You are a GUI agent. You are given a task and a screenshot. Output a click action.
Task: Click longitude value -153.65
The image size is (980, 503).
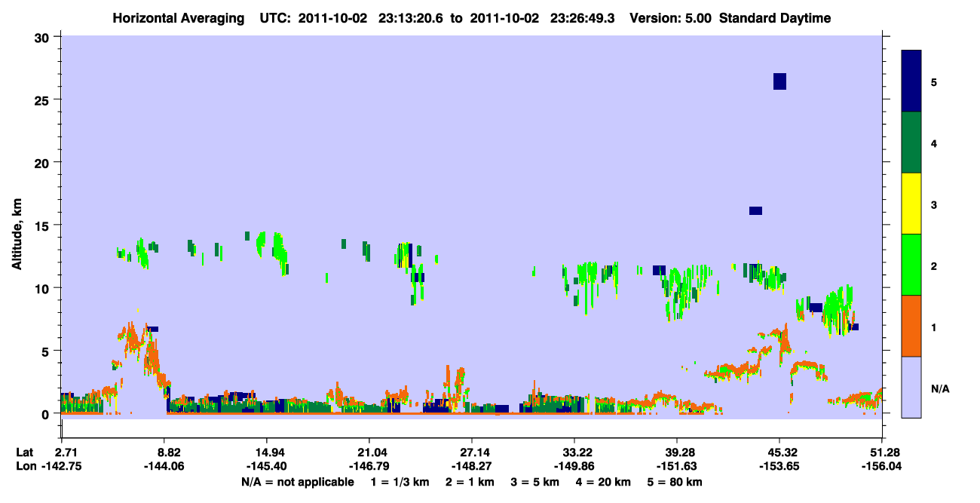pos(779,466)
